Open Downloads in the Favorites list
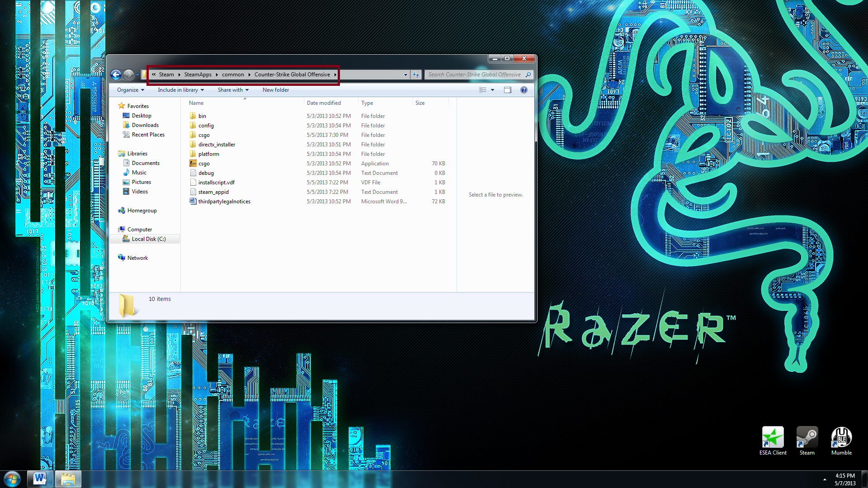 pos(145,125)
